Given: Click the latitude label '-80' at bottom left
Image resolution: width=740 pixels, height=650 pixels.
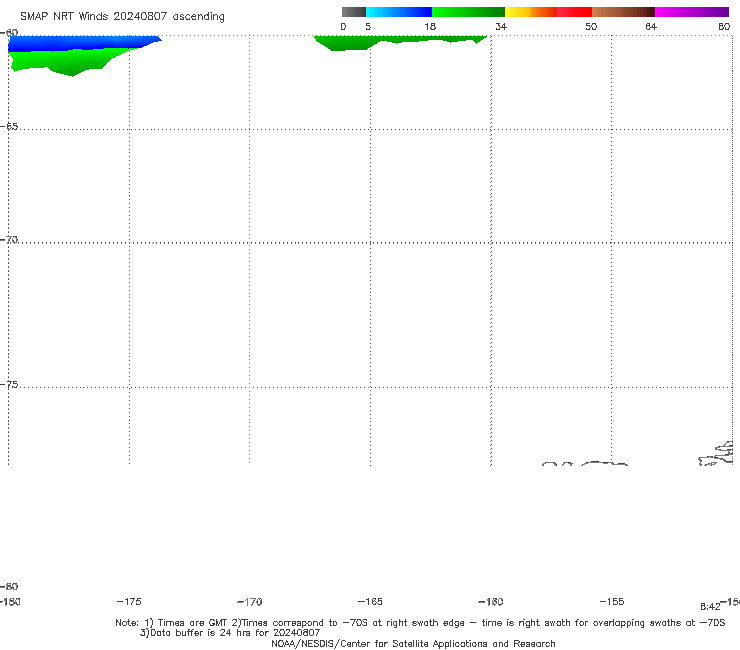Looking at the screenshot, I should (x=9, y=587).
